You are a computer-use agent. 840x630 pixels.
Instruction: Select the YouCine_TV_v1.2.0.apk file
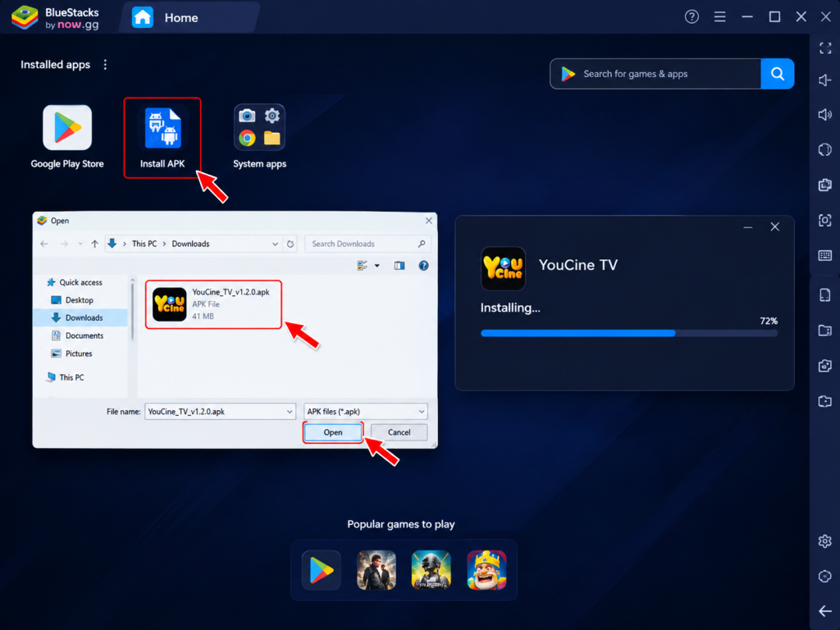(213, 304)
